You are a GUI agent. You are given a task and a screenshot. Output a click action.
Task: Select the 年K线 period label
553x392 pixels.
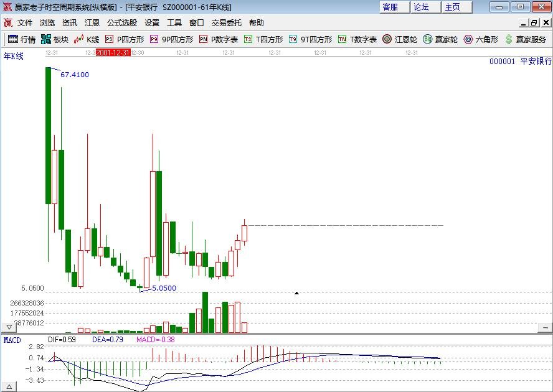[x=14, y=56]
